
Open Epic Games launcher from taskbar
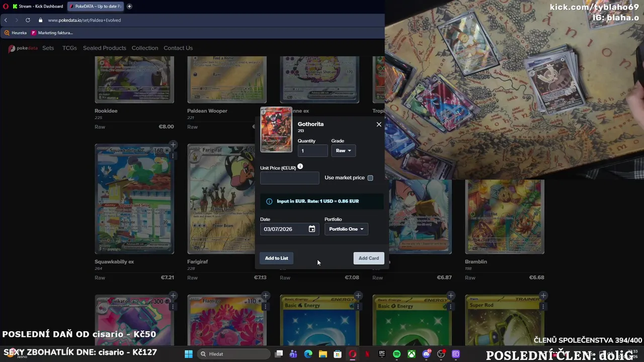click(382, 354)
